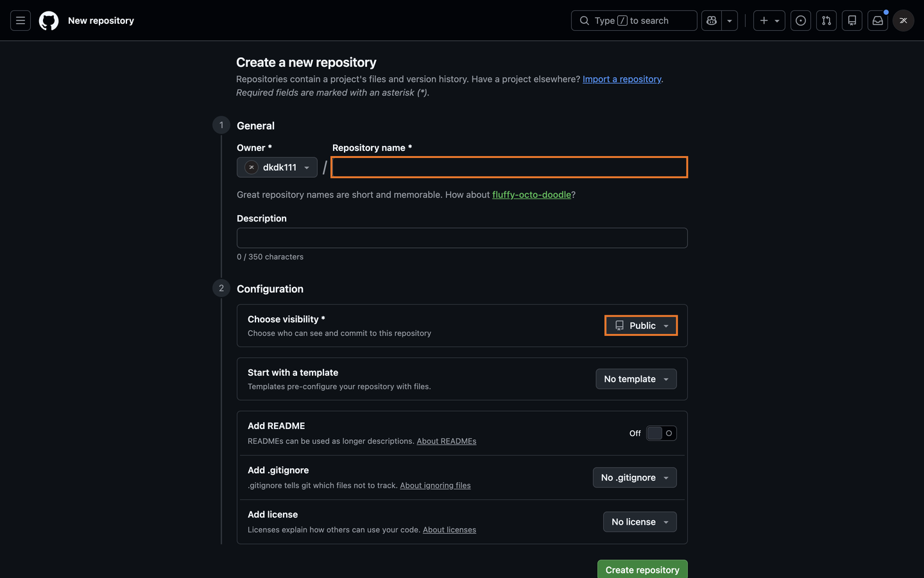
Task: Click the 'Create a new repository' heading
Action: coord(306,62)
